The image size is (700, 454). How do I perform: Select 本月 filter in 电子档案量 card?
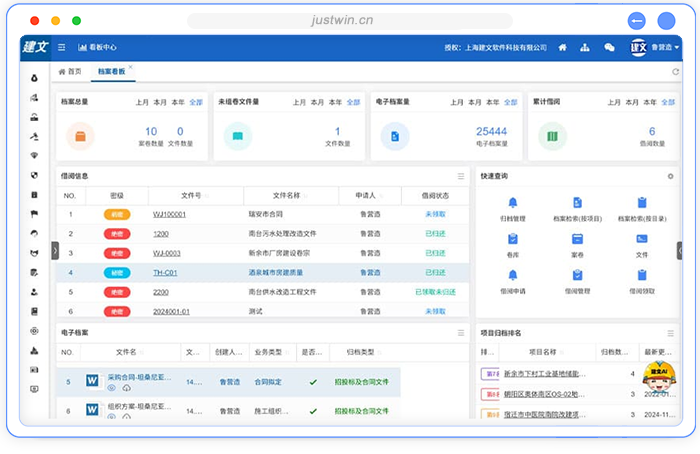pos(471,102)
